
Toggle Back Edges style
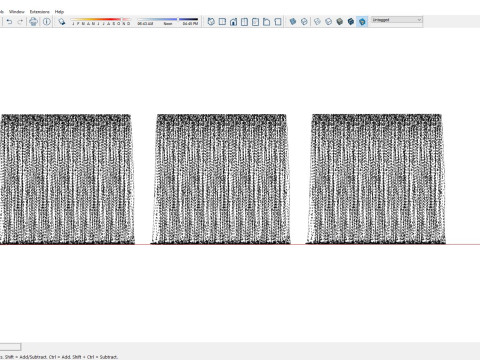pyautogui.click(x=304, y=22)
